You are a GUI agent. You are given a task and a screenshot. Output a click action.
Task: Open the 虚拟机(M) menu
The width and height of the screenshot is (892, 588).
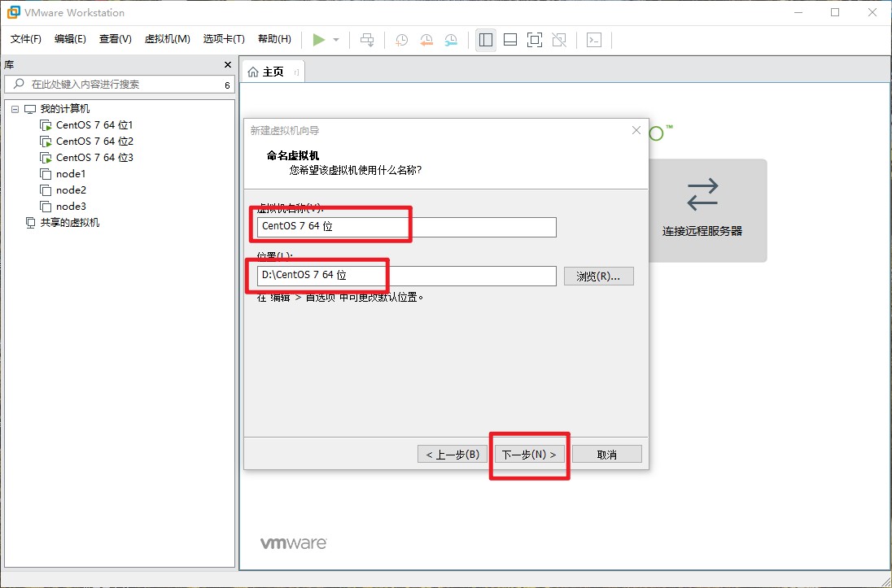click(x=168, y=39)
